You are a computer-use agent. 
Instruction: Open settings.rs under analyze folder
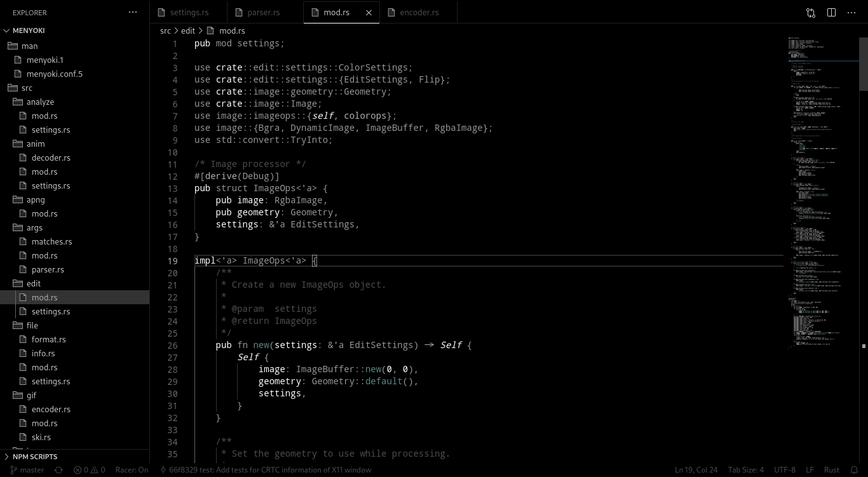[74, 130]
